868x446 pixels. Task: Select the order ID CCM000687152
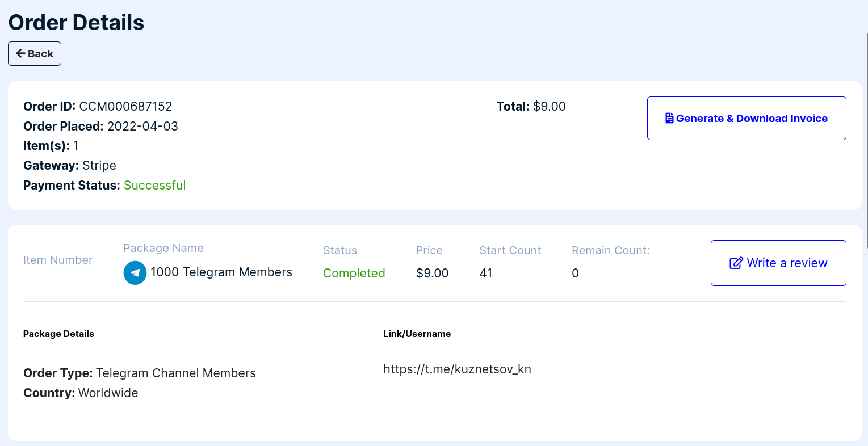point(125,106)
